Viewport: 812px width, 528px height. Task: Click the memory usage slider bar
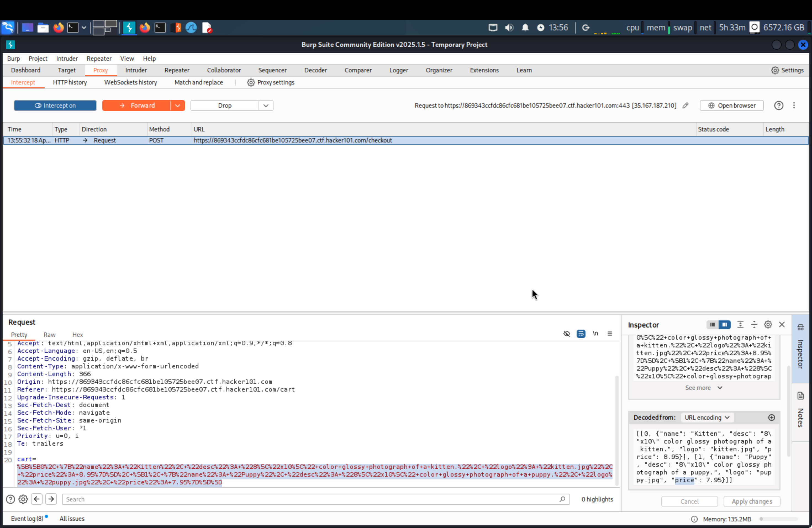pos(779,519)
